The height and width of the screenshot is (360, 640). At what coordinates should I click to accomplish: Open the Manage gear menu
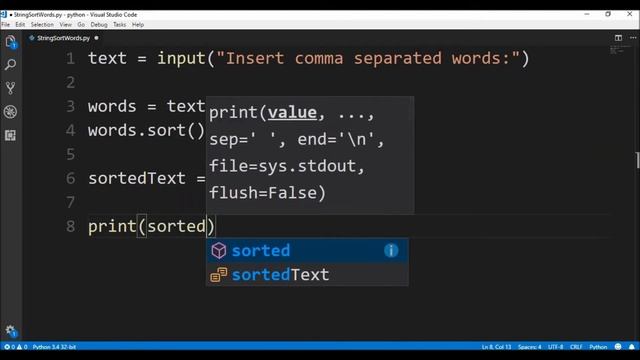pyautogui.click(x=11, y=331)
